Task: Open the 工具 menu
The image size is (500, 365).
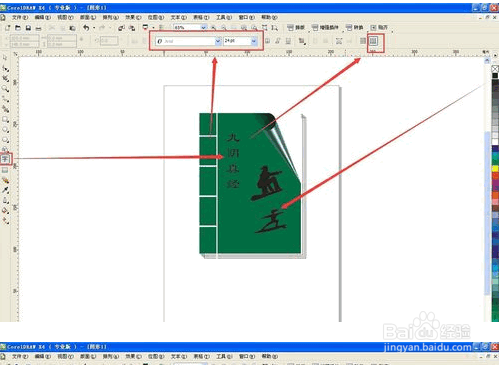Action: click(224, 17)
